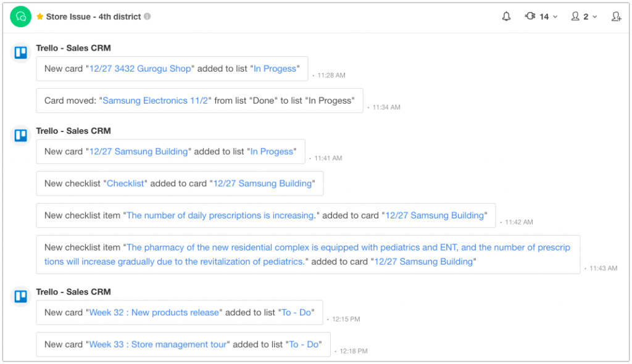Click the 11:28 AM timestamp
Screen dimensions: 632x364
pyautogui.click(x=331, y=75)
